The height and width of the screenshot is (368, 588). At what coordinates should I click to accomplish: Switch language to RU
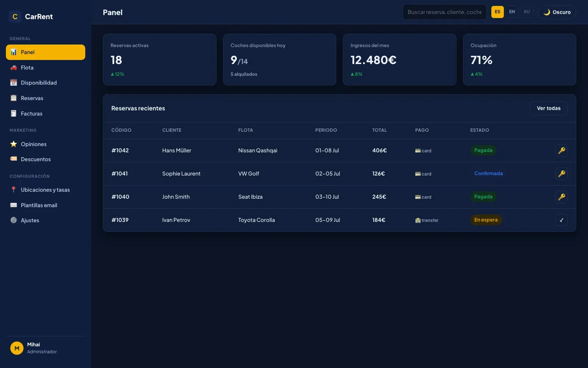coord(527,12)
